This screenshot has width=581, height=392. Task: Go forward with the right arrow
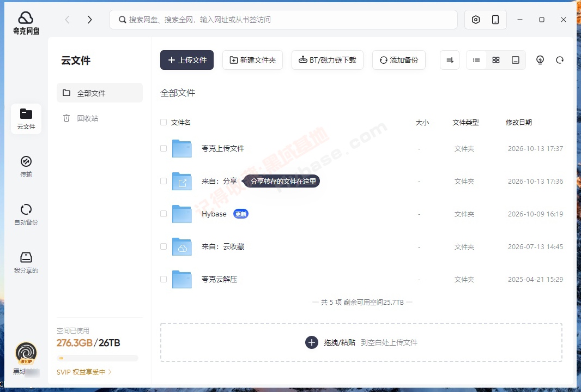pyautogui.click(x=89, y=20)
